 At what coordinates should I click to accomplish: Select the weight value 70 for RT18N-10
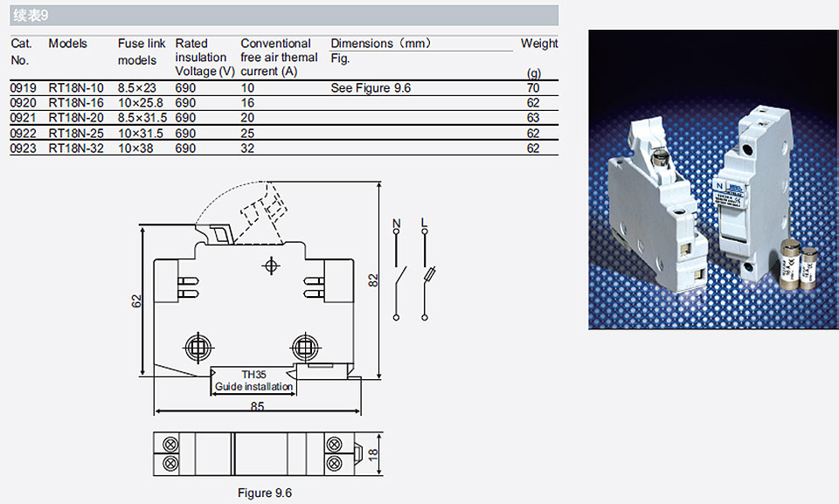(x=533, y=87)
